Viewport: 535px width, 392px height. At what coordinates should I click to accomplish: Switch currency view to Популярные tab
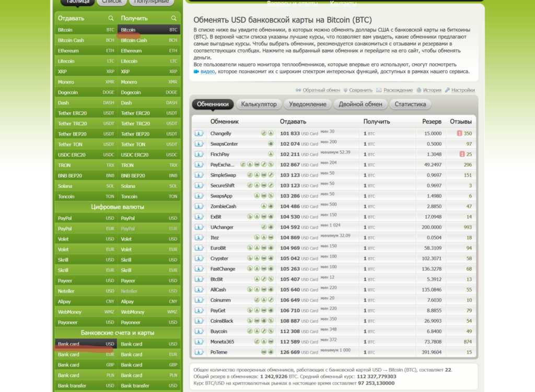(x=152, y=2)
